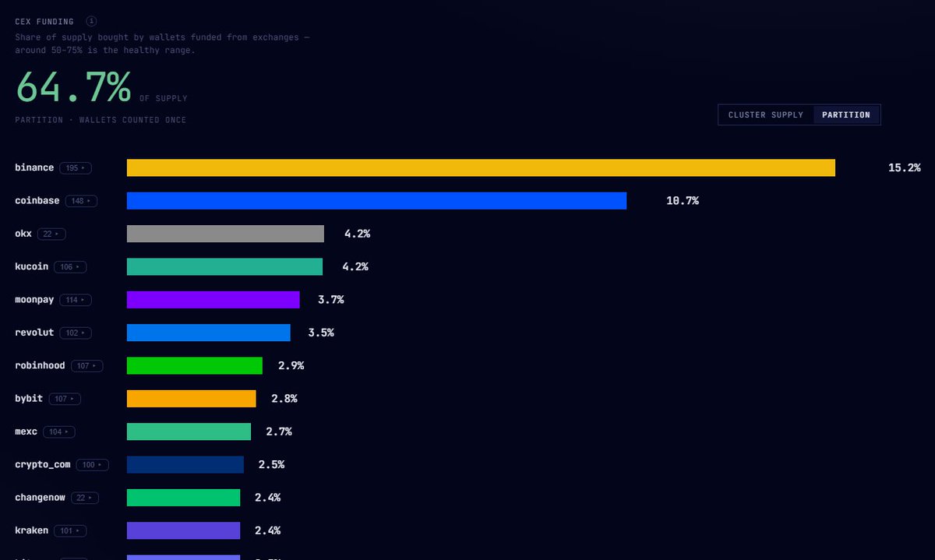Switch to Cluster Supply view
The width and height of the screenshot is (935, 560).
tap(765, 114)
